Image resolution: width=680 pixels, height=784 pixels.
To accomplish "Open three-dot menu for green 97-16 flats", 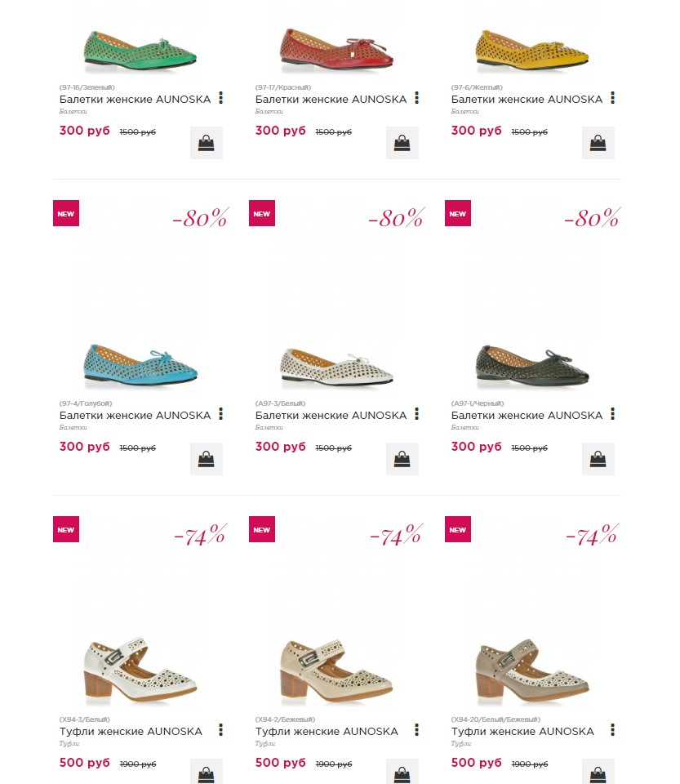I will tap(221, 98).
